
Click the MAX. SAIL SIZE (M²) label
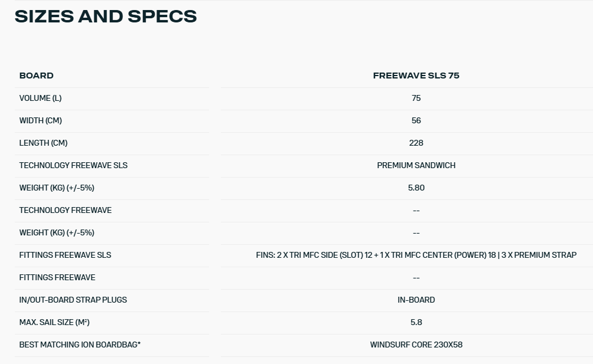pos(54,322)
